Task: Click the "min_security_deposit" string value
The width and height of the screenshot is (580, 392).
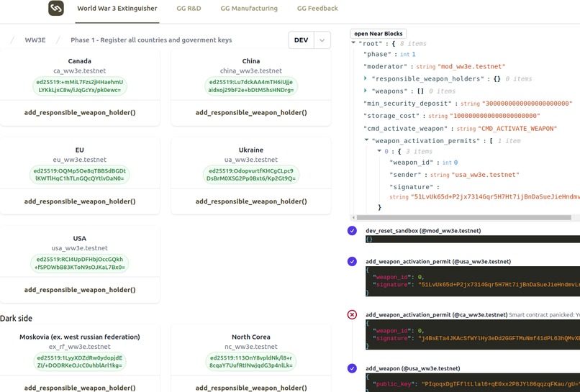Action: tap(527, 104)
